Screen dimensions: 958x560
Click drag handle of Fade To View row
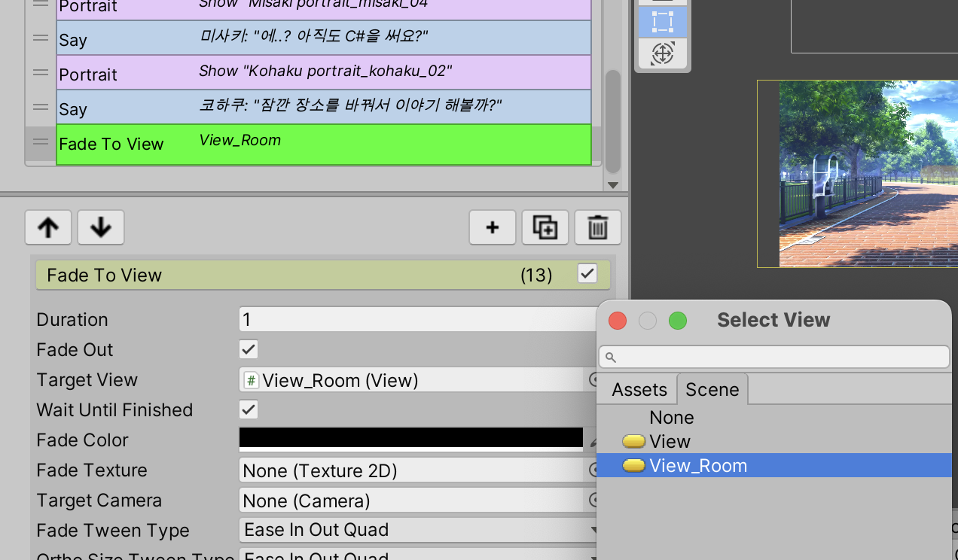tap(41, 143)
